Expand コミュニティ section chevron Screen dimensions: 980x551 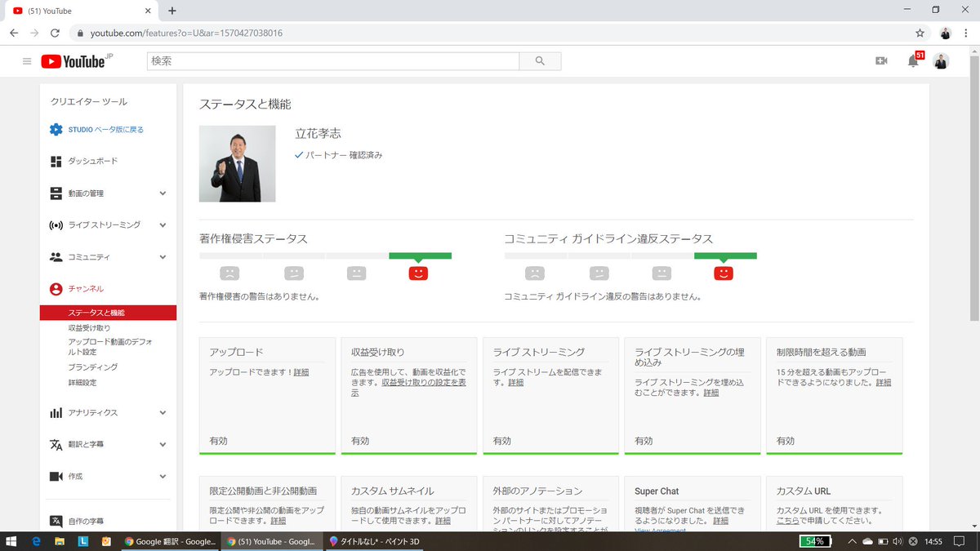pos(163,257)
